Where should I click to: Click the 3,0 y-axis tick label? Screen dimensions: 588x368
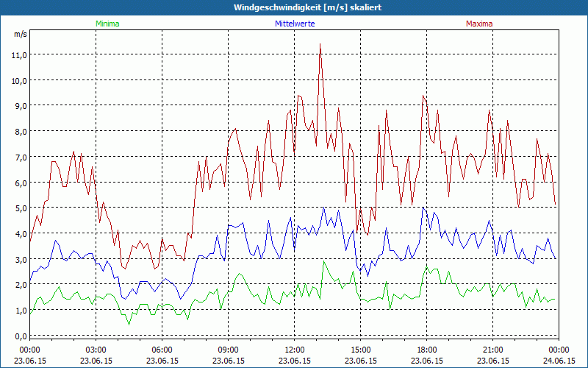pos(19,259)
